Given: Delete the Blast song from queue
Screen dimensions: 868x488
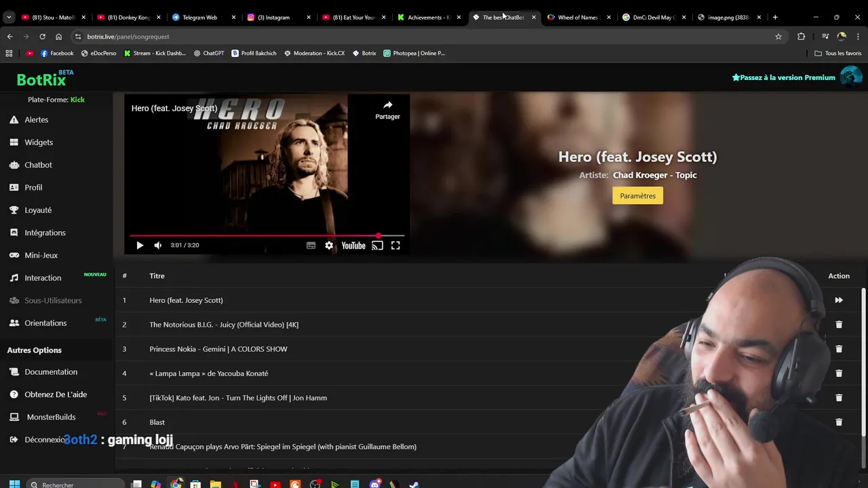Looking at the screenshot, I should [839, 422].
